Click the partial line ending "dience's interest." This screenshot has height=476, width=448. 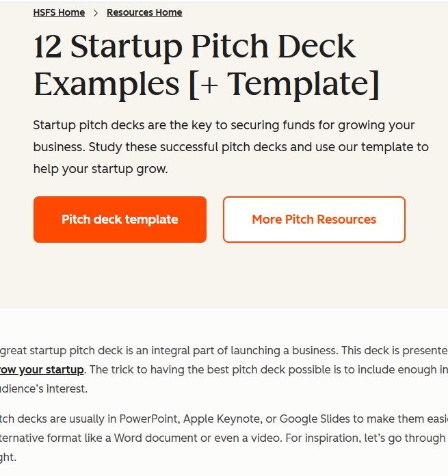(44, 388)
